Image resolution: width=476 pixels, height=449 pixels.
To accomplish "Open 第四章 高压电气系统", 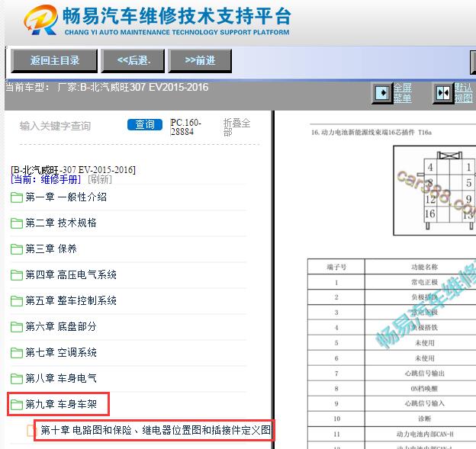I will pos(71,274).
